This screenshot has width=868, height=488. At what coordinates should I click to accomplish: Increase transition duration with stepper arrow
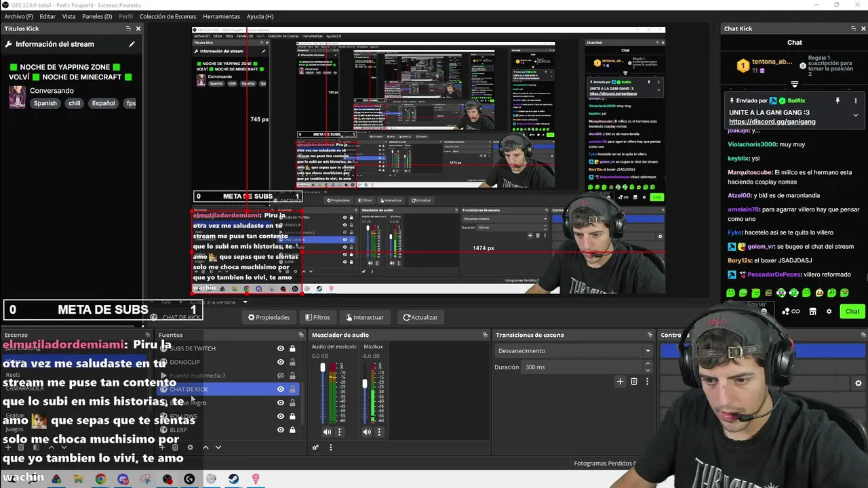pos(647,364)
